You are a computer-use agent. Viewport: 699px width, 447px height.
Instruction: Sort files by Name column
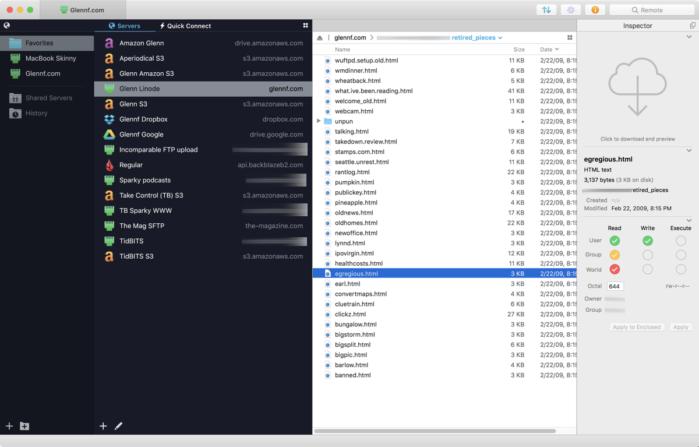tap(342, 49)
